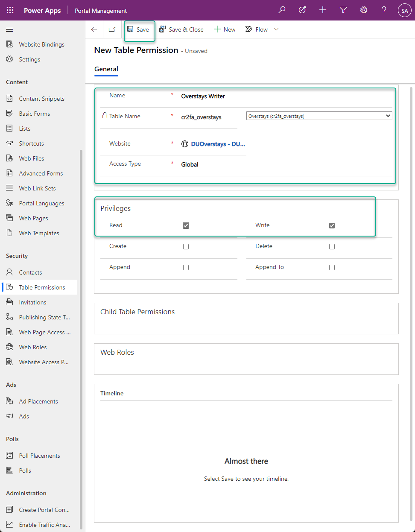Open the settings gear in top bar
The height and width of the screenshot is (532, 415).
coord(364,10)
